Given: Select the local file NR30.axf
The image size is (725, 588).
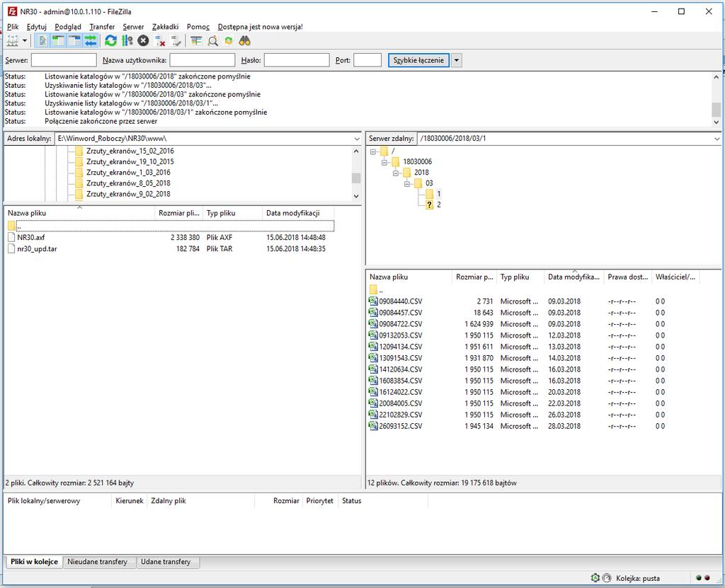Looking at the screenshot, I should pos(31,238).
